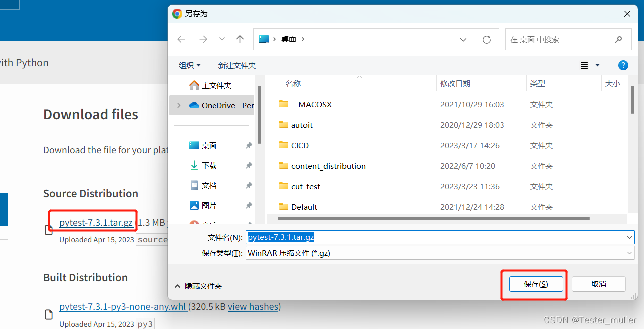Click view hashes link for whl
The image size is (644, 329).
(x=253, y=306)
